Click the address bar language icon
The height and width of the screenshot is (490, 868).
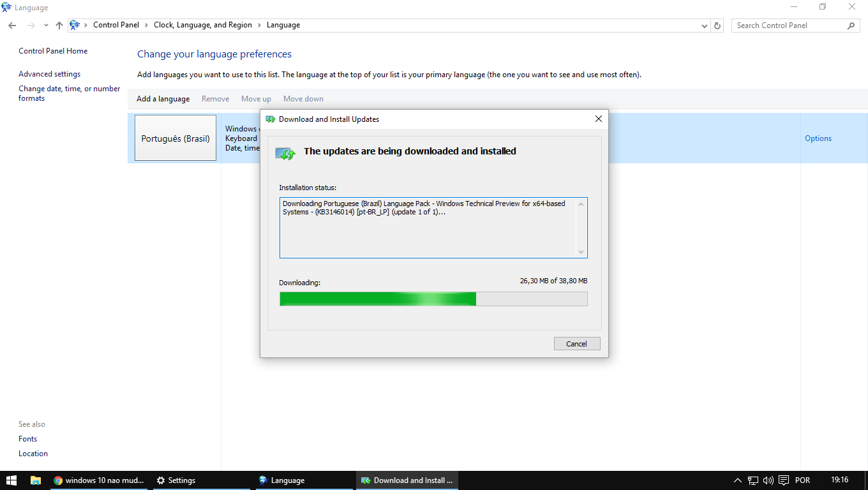pyautogui.click(x=75, y=25)
